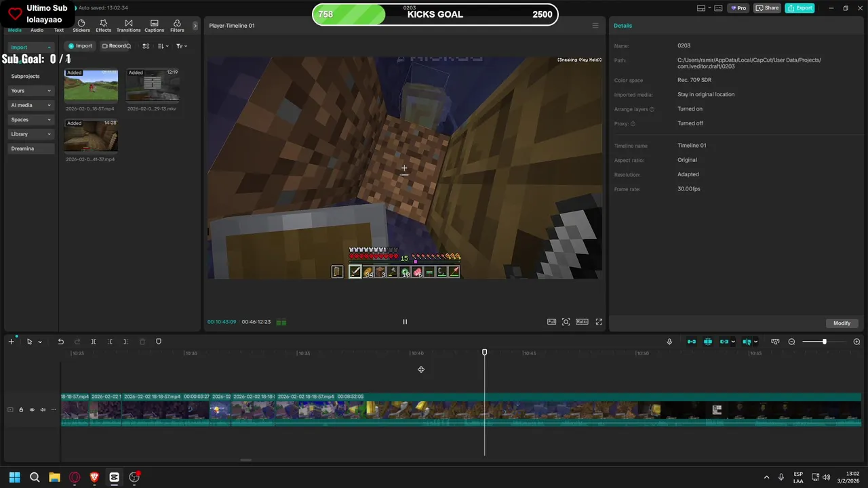Delete left of playhead with trim-left tool
This screenshot has height=488, width=868.
click(x=110, y=342)
